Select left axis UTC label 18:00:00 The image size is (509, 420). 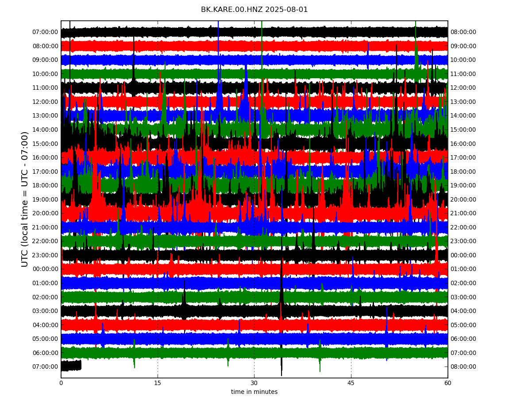tap(46, 186)
